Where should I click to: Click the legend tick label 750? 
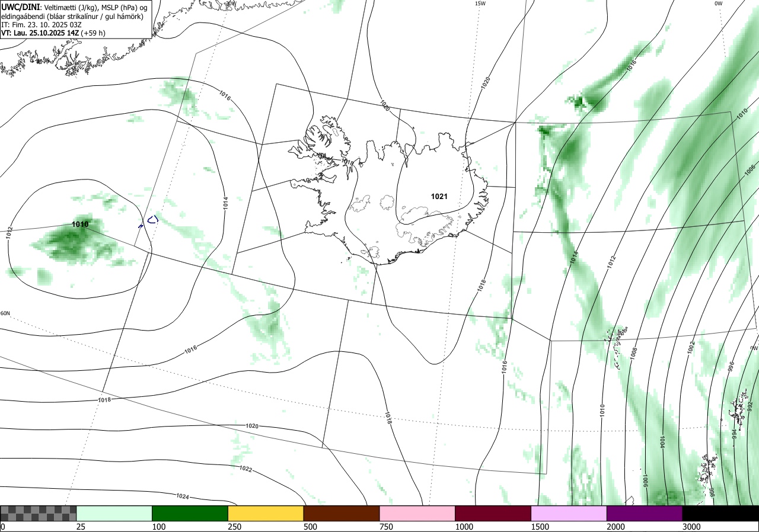point(386,527)
